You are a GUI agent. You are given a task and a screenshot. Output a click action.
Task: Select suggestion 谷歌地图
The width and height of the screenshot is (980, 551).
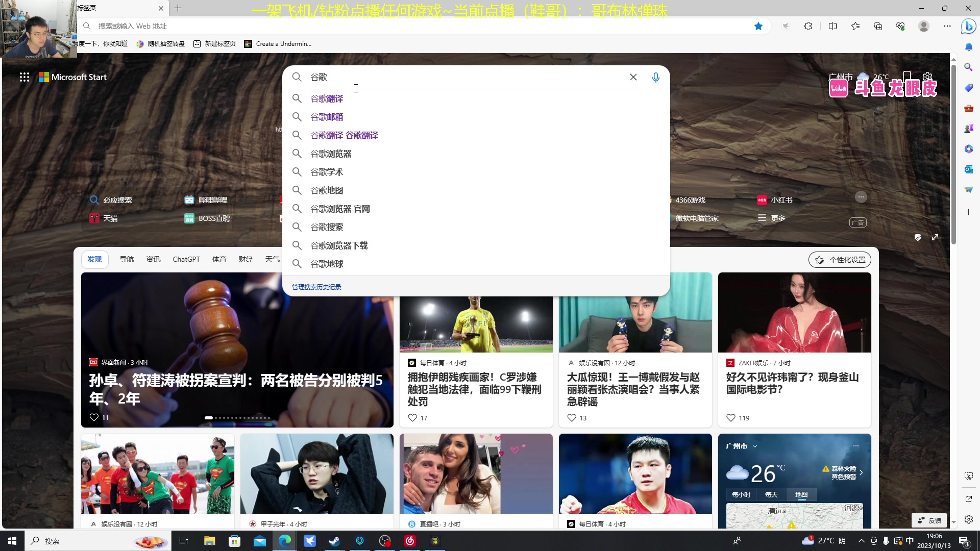point(476,190)
